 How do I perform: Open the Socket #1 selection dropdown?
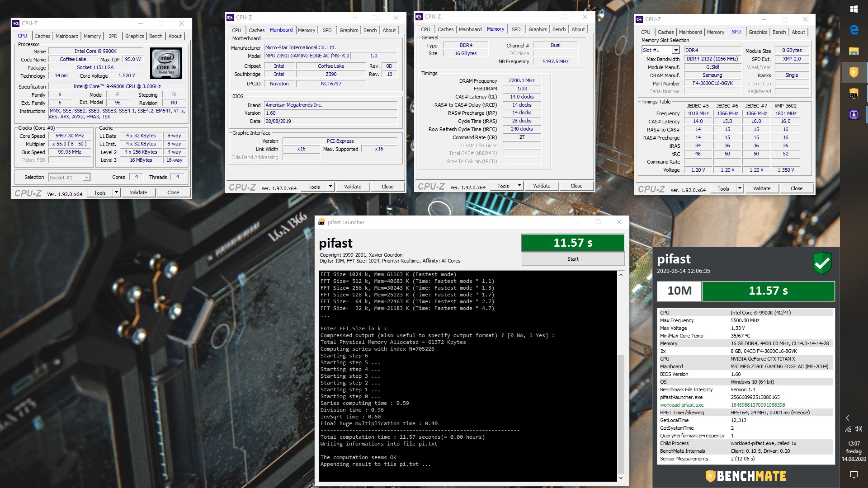(x=70, y=178)
